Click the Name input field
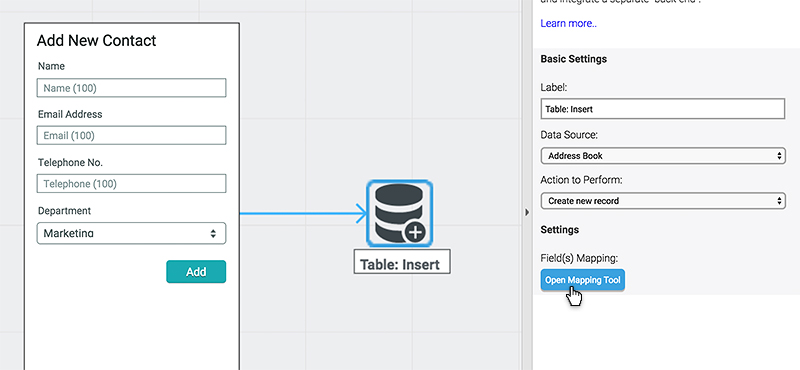 pos(131,88)
